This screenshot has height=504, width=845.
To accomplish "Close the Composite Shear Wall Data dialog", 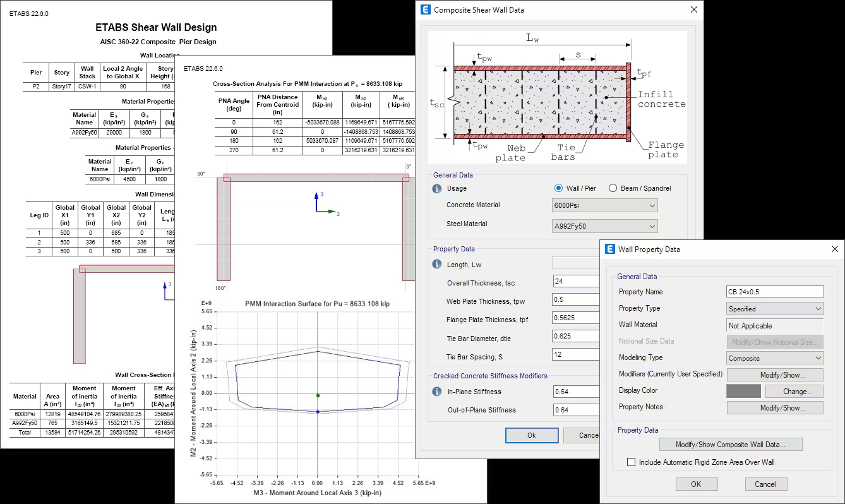I will click(x=694, y=9).
